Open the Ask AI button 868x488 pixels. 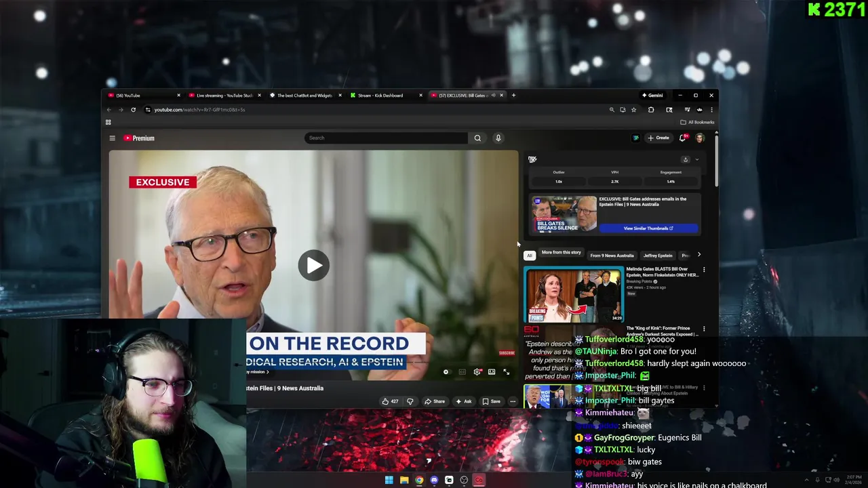(x=465, y=401)
